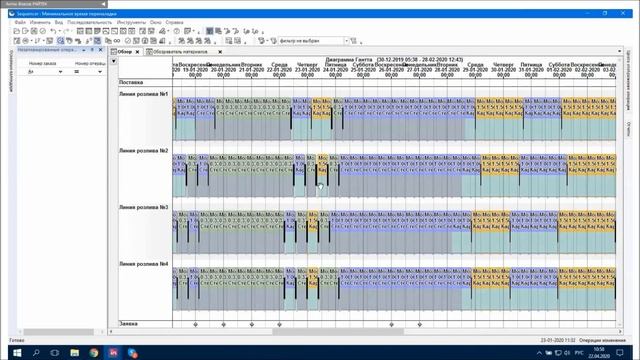Open the Инструменты menu
This screenshot has height=360, width=640.
131,22
